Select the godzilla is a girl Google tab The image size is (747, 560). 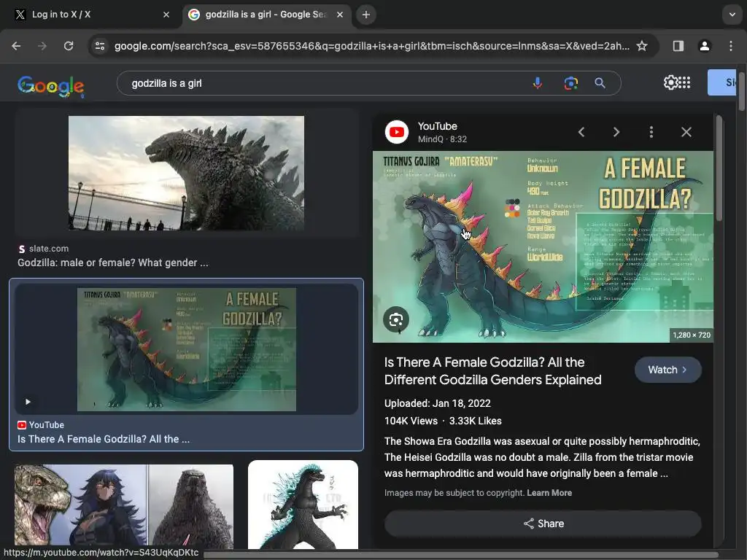[x=266, y=15]
